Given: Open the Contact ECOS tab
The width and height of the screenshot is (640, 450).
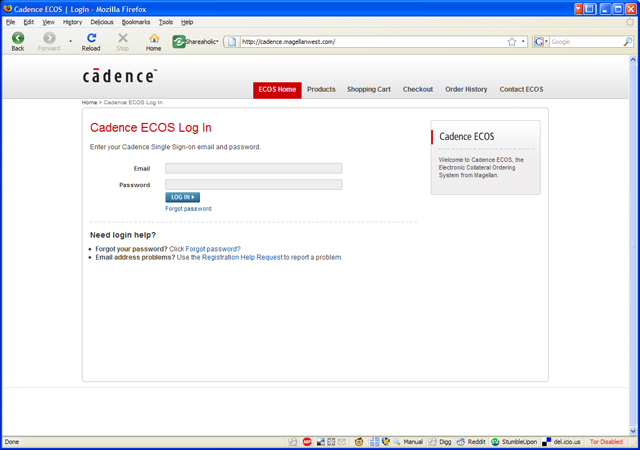Looking at the screenshot, I should click(x=521, y=89).
